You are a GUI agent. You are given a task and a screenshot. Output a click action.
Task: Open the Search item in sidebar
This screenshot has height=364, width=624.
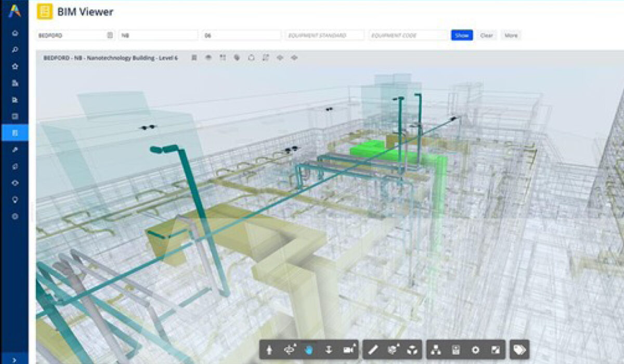tap(15, 50)
